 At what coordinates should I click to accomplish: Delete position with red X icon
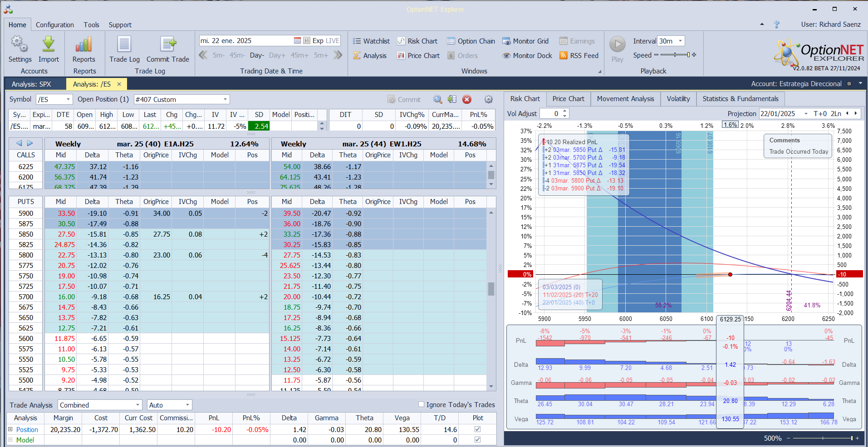[x=467, y=100]
